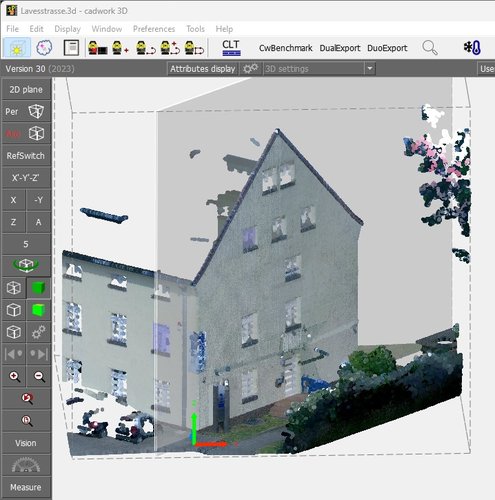Open the Preferences menu
This screenshot has height=500, width=495.
(154, 29)
